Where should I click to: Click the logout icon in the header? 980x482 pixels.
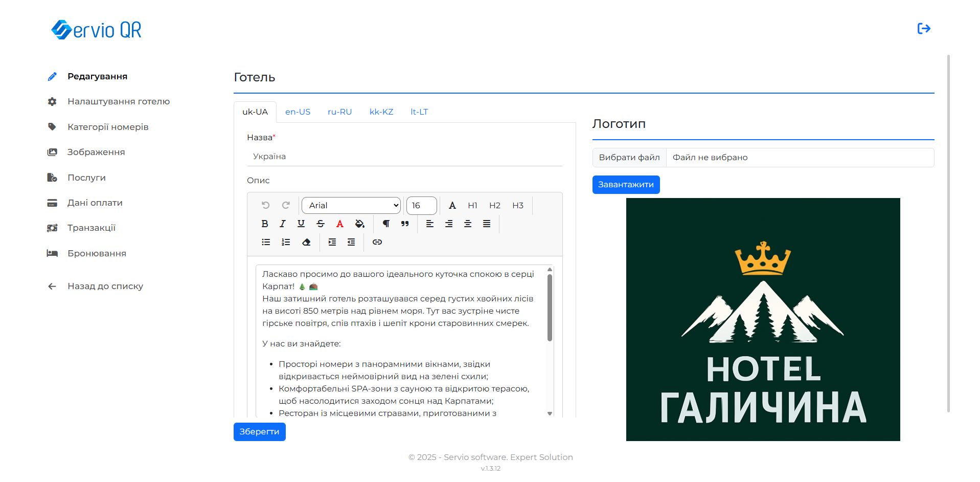pos(923,29)
